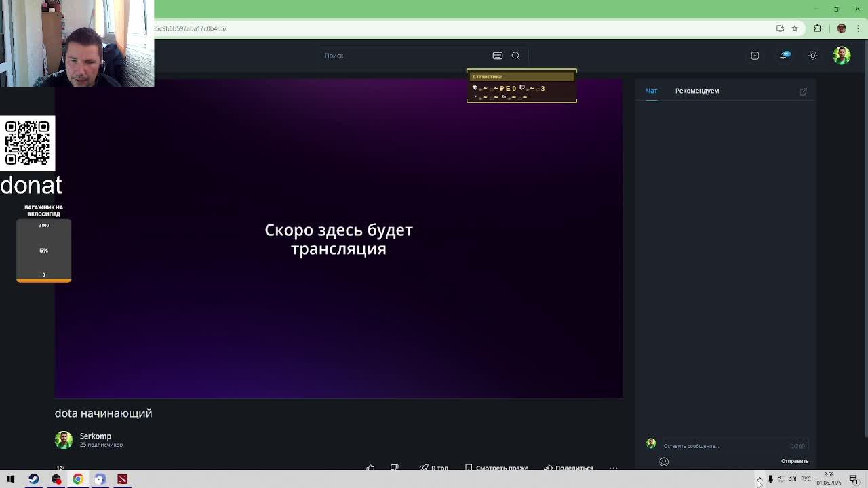Expand the more options ellipsis menu
868x488 pixels.
pos(613,468)
